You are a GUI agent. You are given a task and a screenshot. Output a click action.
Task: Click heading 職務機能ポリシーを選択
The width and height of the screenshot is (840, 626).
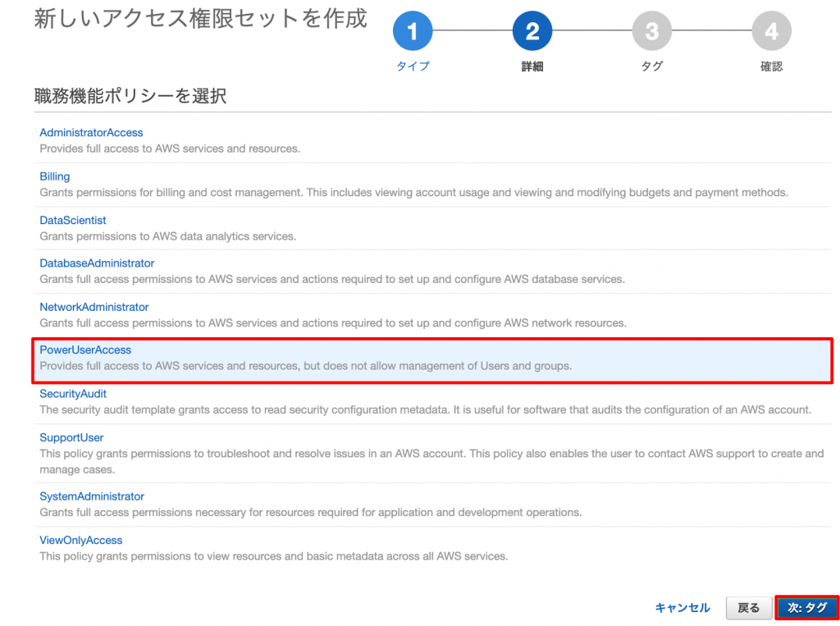[130, 96]
